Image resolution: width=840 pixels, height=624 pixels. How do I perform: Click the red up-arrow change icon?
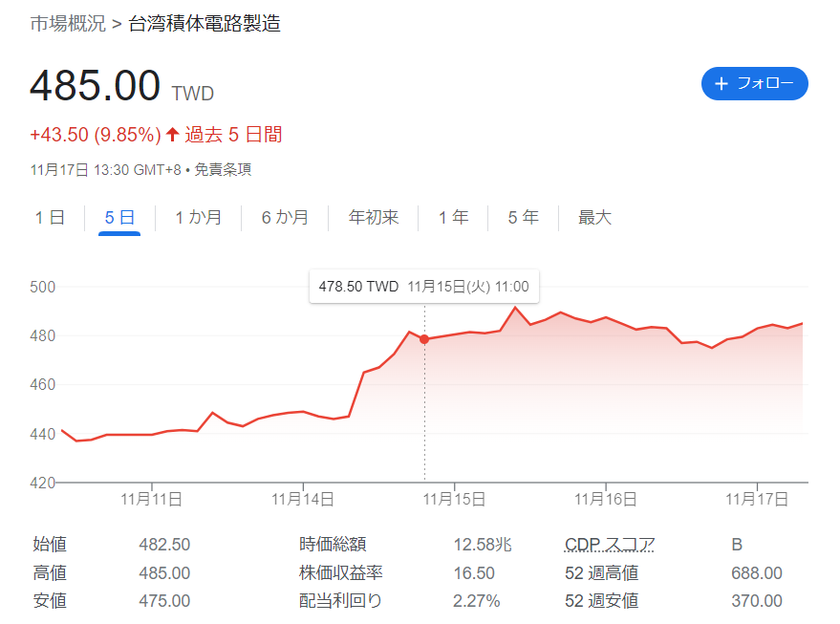coord(172,134)
